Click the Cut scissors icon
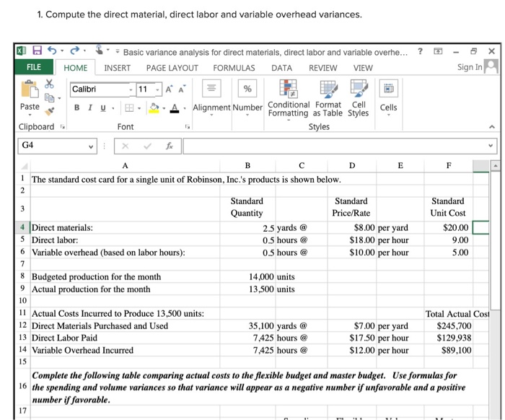 click(49, 84)
